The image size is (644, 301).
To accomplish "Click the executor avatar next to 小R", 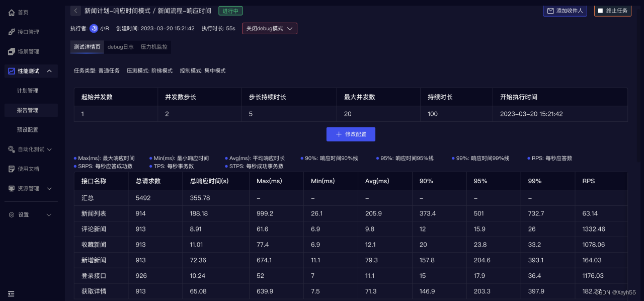I will point(94,28).
